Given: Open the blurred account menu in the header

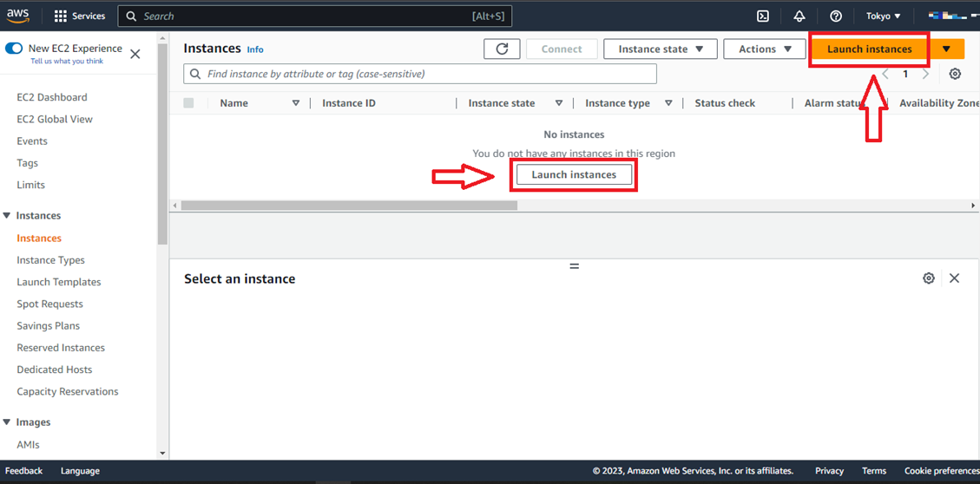Looking at the screenshot, I should pyautogui.click(x=954, y=16).
